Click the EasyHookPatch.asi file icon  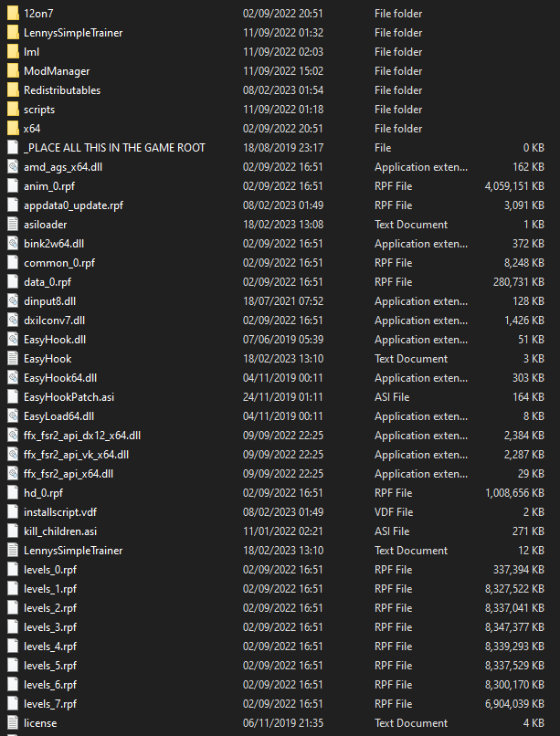(x=12, y=397)
